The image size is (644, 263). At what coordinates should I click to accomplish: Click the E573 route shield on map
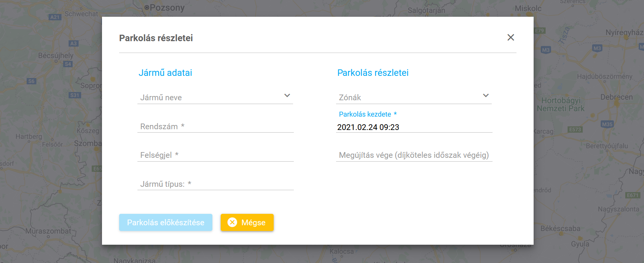coord(575,130)
